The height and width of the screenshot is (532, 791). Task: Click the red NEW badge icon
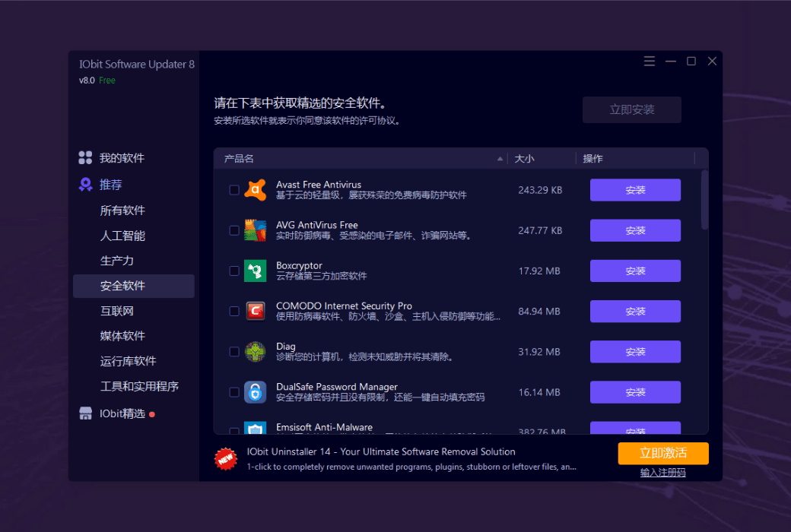click(225, 459)
